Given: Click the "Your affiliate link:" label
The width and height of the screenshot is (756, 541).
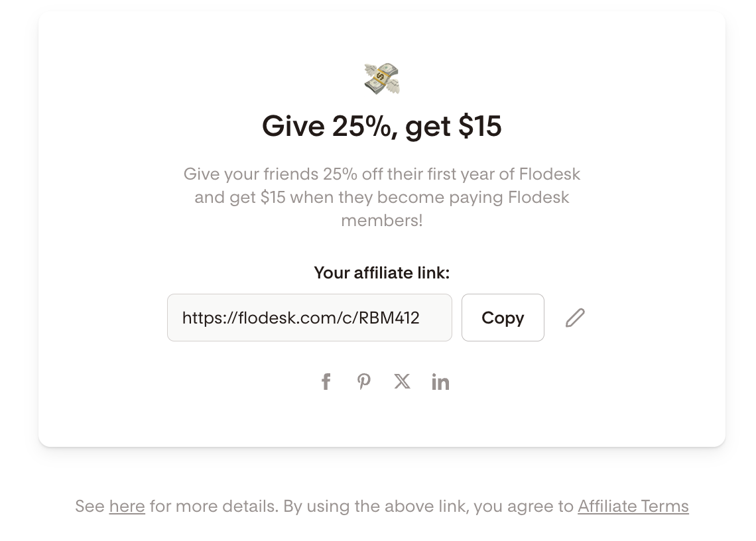Looking at the screenshot, I should (381, 272).
